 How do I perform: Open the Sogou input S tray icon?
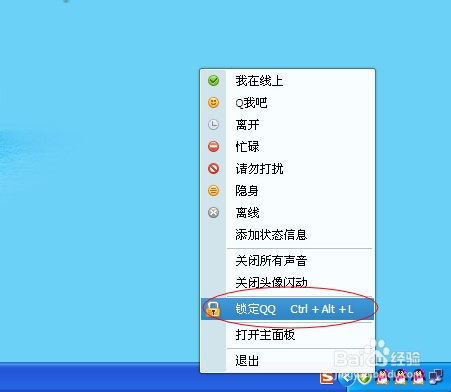(327, 378)
